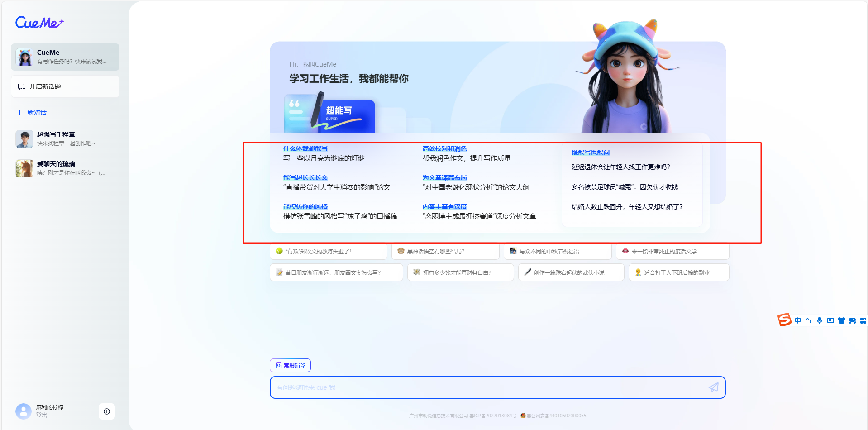Screen dimensions: 868x430
Task: Click the 高效校对和润色 heading
Action: point(444,148)
